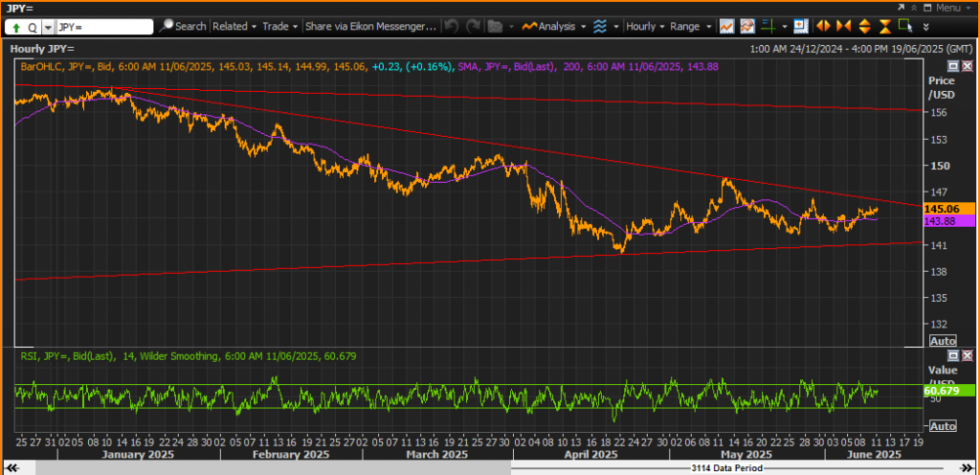
Task: Click the Hourly JPY= chart title
Action: 42,48
